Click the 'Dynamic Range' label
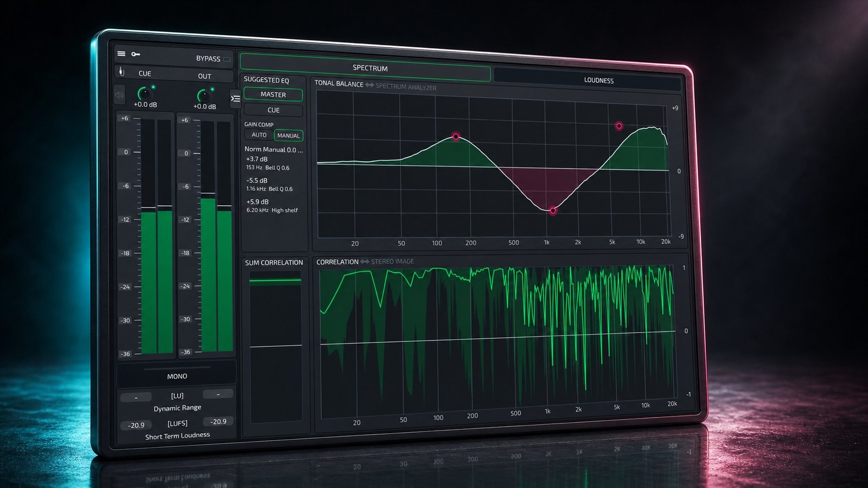This screenshot has width=868, height=488. coord(177,408)
